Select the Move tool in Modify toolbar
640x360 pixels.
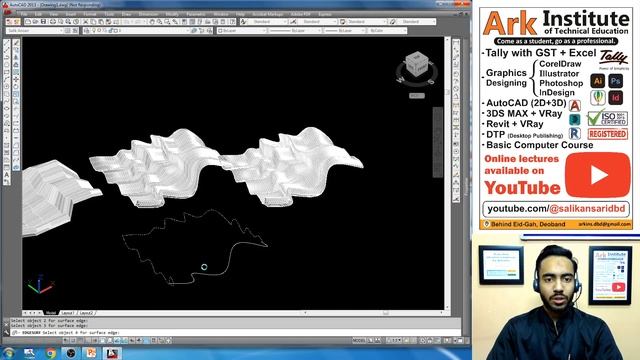pos(16,79)
